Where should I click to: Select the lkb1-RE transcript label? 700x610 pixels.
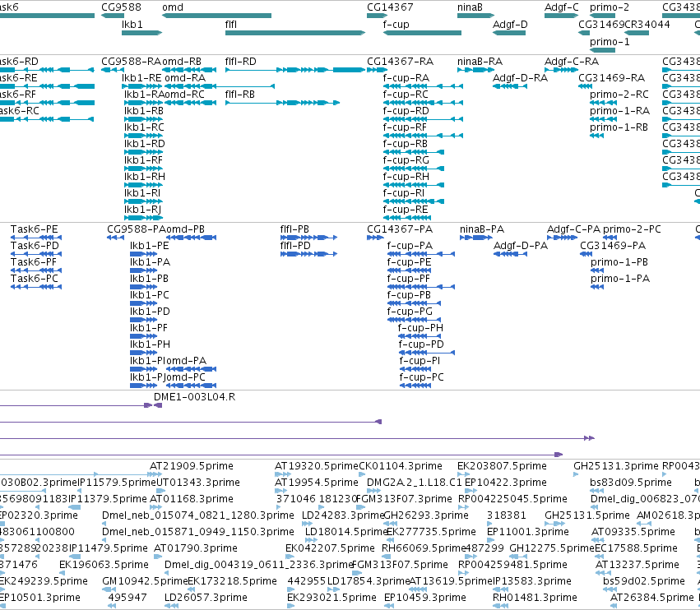(141, 77)
